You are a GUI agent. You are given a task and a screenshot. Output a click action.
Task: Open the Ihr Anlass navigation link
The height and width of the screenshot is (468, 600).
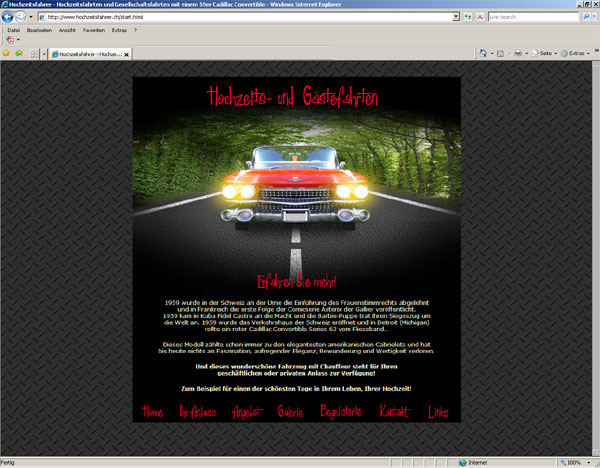click(197, 412)
